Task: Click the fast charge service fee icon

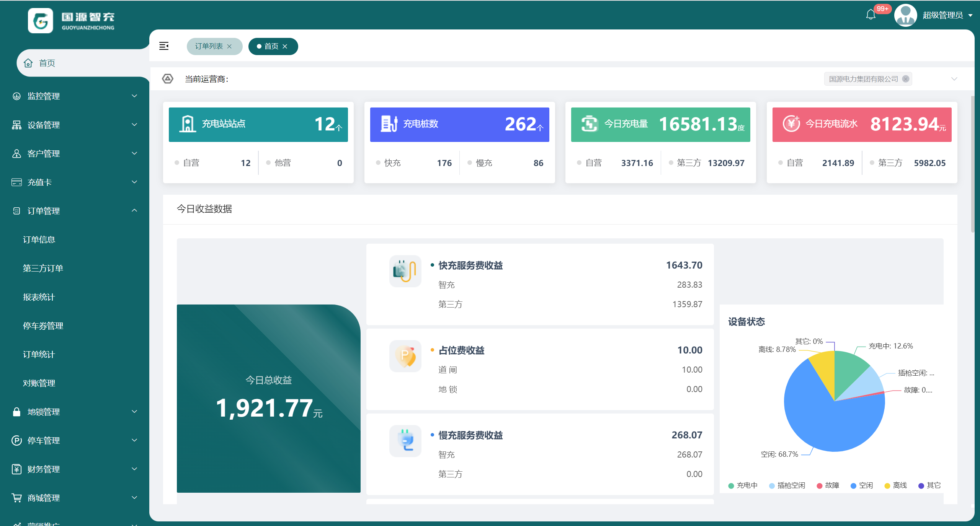Action: tap(405, 271)
